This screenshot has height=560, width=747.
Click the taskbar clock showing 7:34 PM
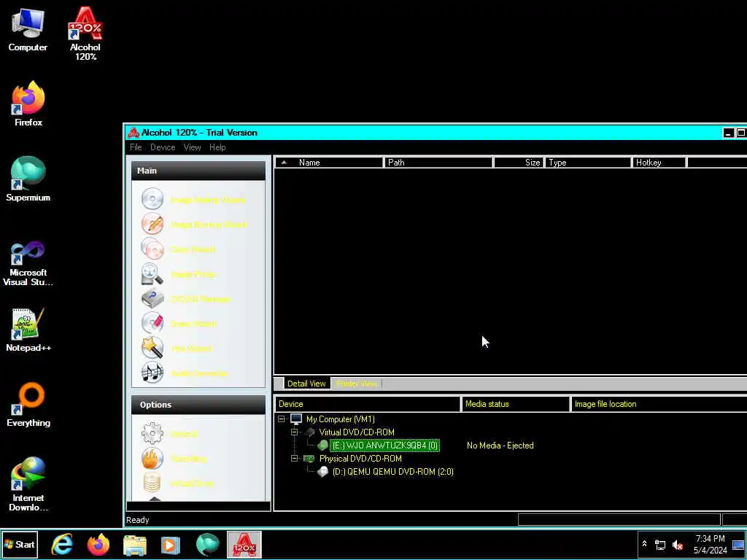pos(711,544)
